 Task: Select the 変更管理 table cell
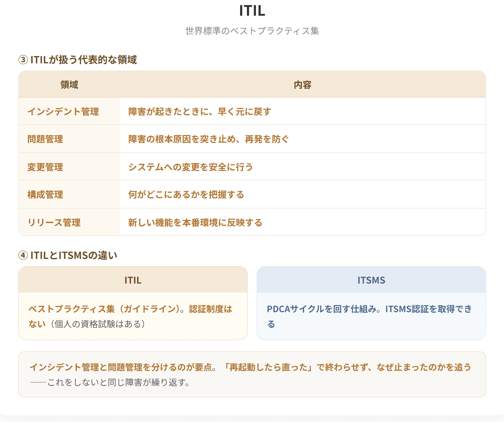coord(69,167)
